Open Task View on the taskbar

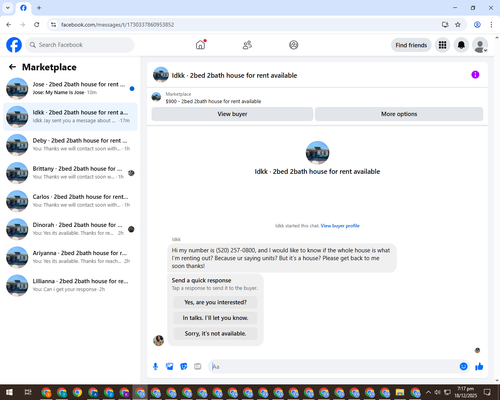28,392
